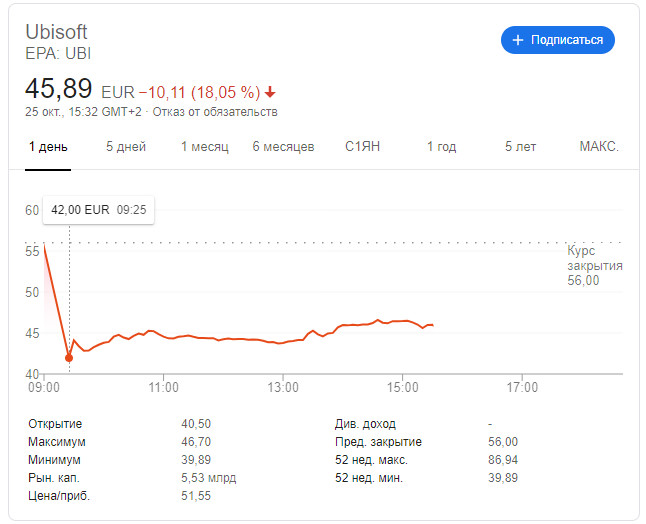Screen dimensions: 646x524
Task: Switch to the 5 дней tab
Action: click(x=126, y=147)
